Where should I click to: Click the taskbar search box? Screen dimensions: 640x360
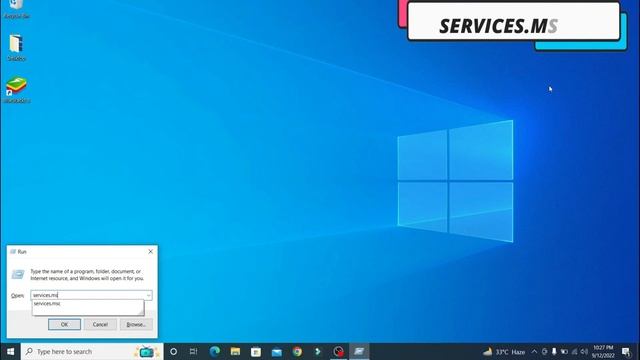(x=92, y=351)
